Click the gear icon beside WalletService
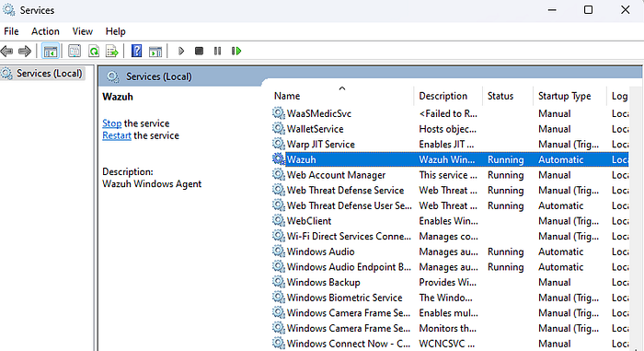Viewport: 644px width, 351px height. pos(279,128)
